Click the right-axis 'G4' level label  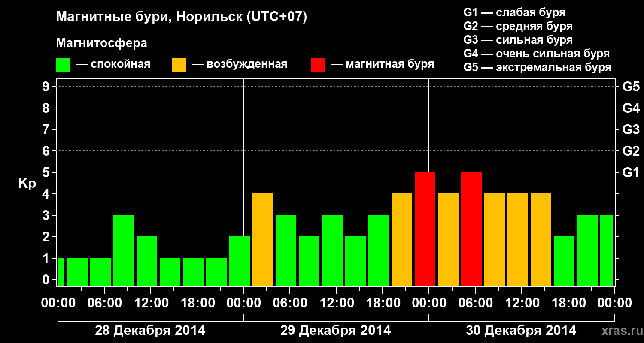[x=631, y=108]
